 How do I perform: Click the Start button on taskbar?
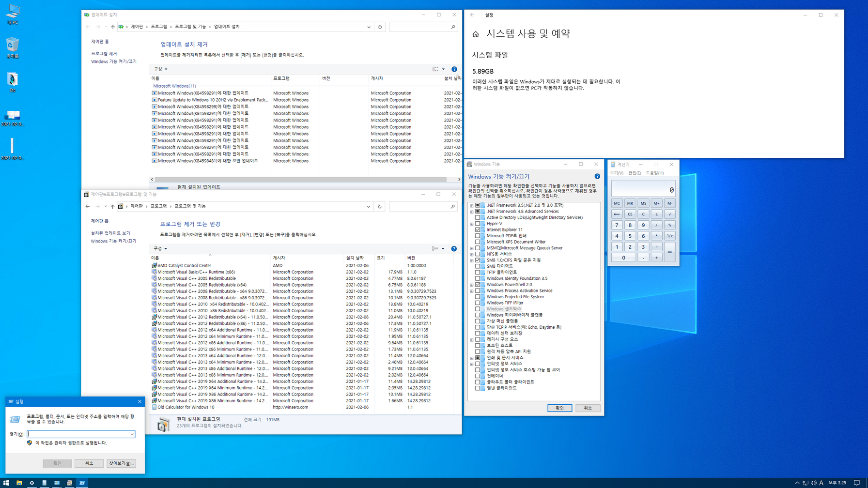click(6, 483)
